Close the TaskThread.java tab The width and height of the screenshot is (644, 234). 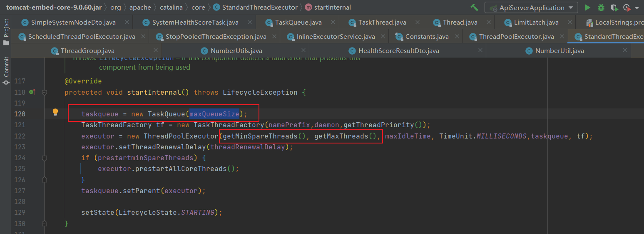click(x=417, y=23)
